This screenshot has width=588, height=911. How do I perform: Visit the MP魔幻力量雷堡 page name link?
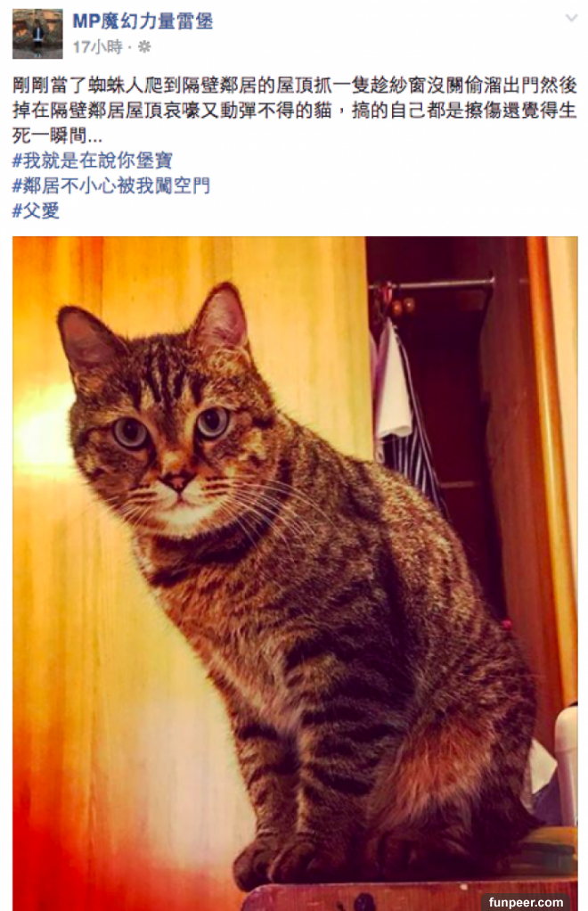[143, 21]
